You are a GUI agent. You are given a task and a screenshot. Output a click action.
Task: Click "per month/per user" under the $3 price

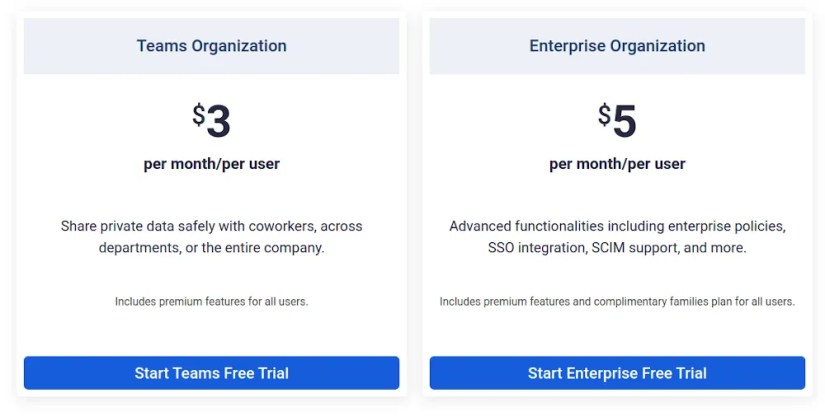(x=211, y=164)
